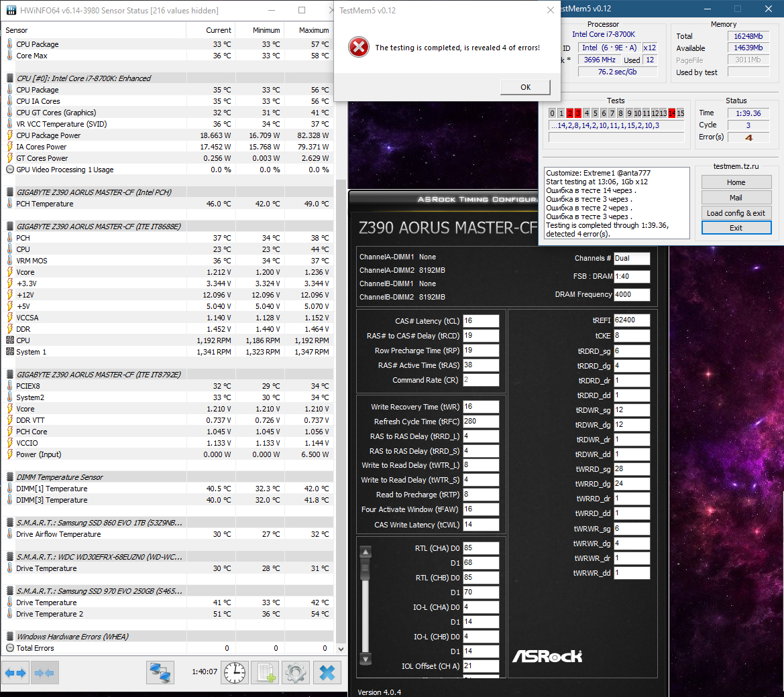This screenshot has height=697, width=784.
Task: Click the Current column header in HWiNFO
Action: click(x=211, y=30)
